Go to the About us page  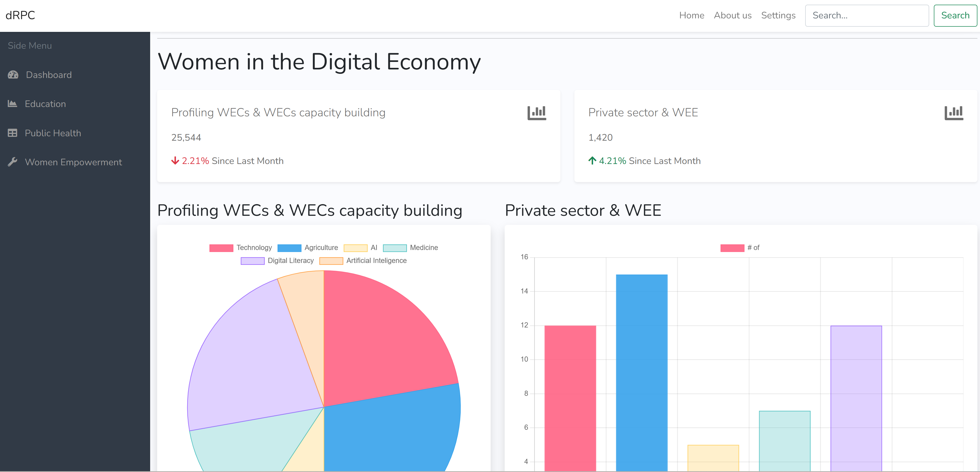(x=732, y=16)
